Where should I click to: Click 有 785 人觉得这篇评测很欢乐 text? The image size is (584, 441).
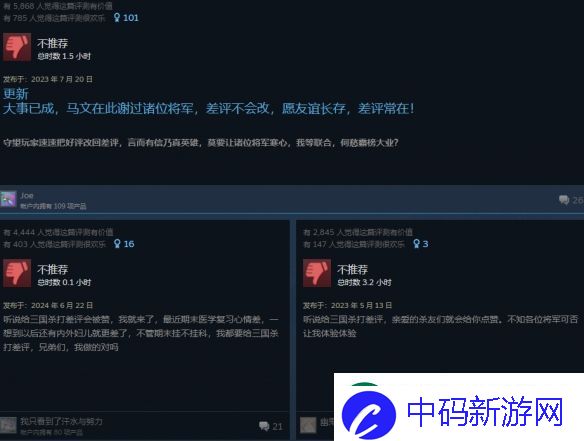(54, 18)
